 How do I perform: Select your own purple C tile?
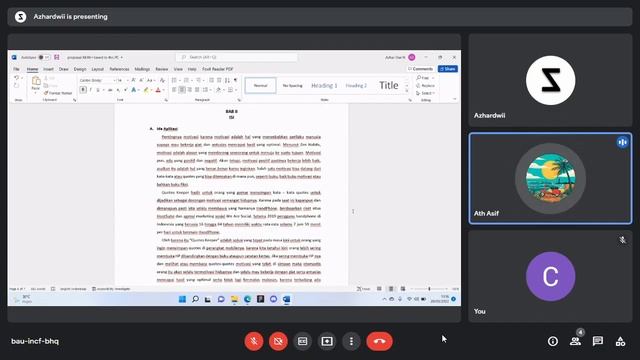(x=550, y=276)
